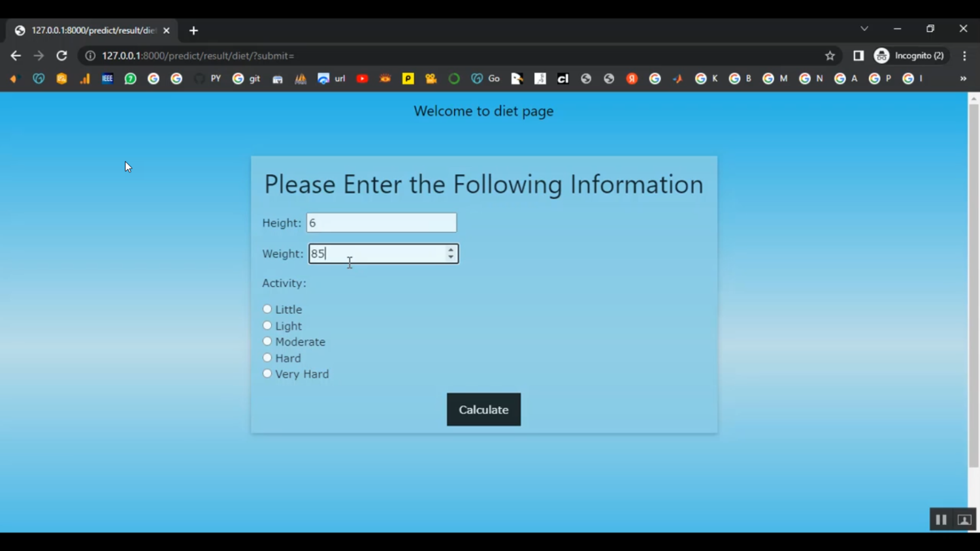Screen dimensions: 980x551
Task: Click the address bar URL
Action: [198, 56]
